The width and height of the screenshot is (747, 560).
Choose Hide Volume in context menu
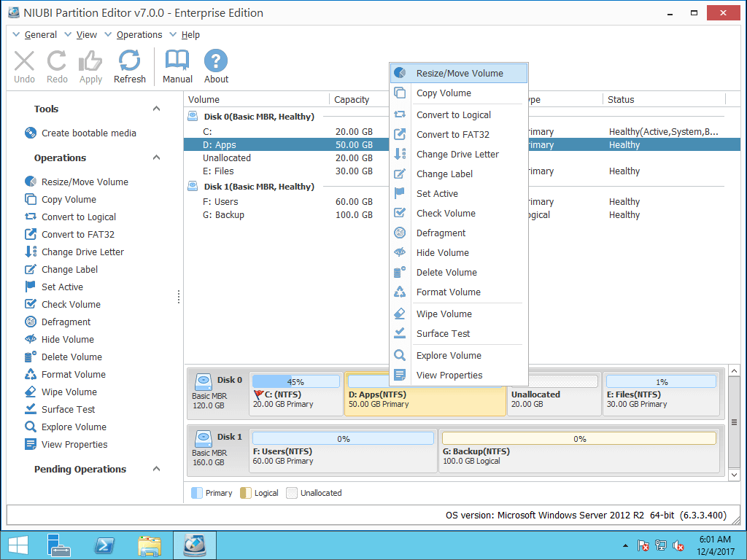459,252
